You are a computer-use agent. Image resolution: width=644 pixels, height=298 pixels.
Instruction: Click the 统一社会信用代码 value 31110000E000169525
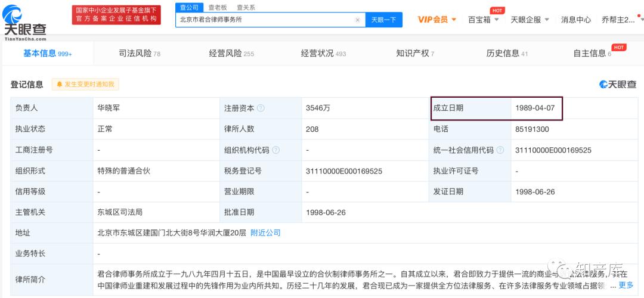click(553, 150)
